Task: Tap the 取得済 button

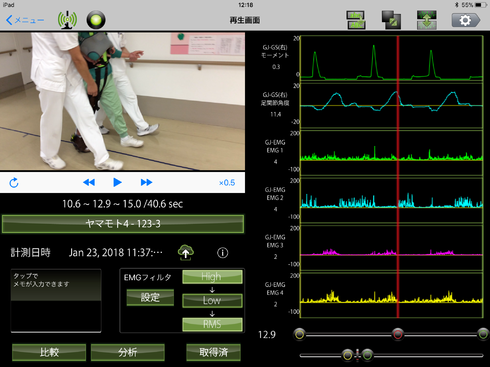Action: tap(213, 352)
